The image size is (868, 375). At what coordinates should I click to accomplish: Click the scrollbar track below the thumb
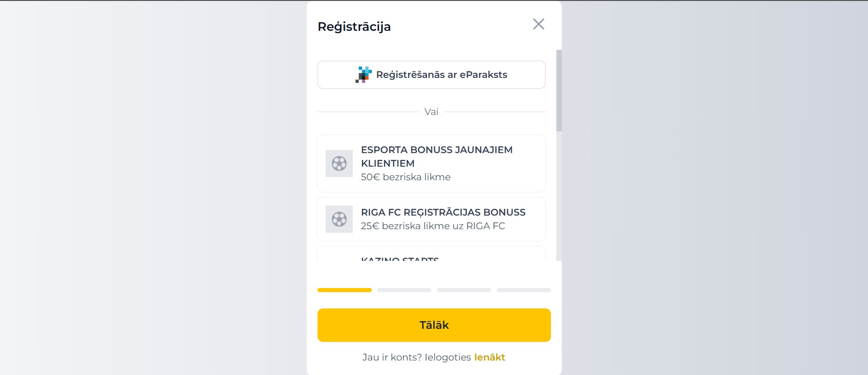559,196
